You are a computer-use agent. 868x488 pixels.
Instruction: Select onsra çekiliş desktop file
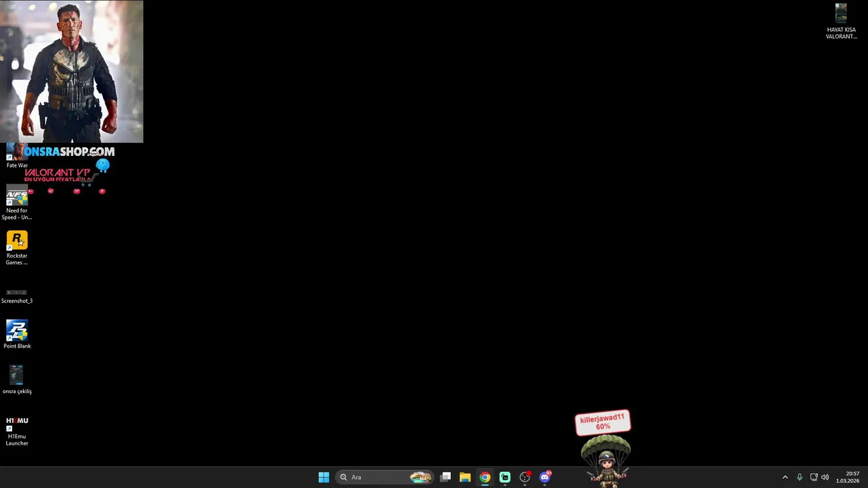coord(17,380)
